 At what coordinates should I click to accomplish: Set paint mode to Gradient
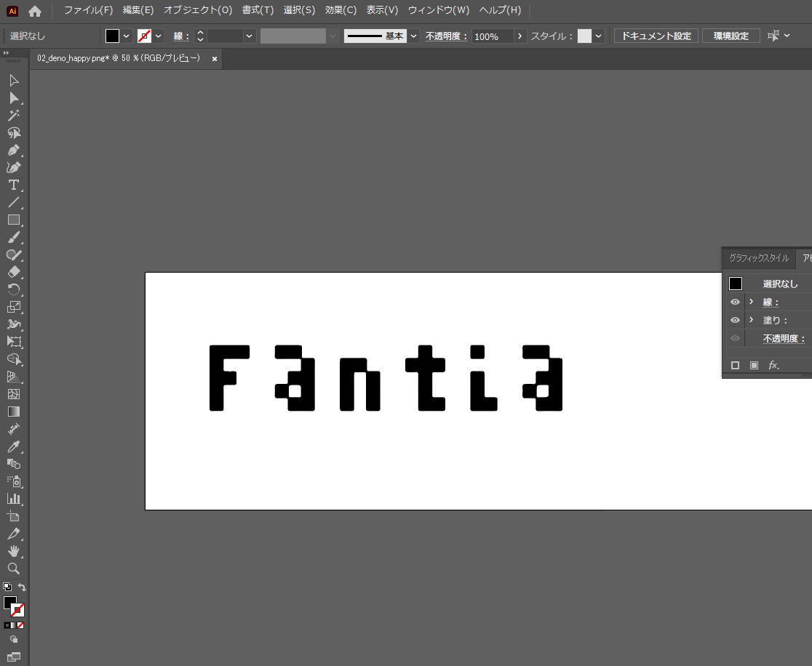14,625
